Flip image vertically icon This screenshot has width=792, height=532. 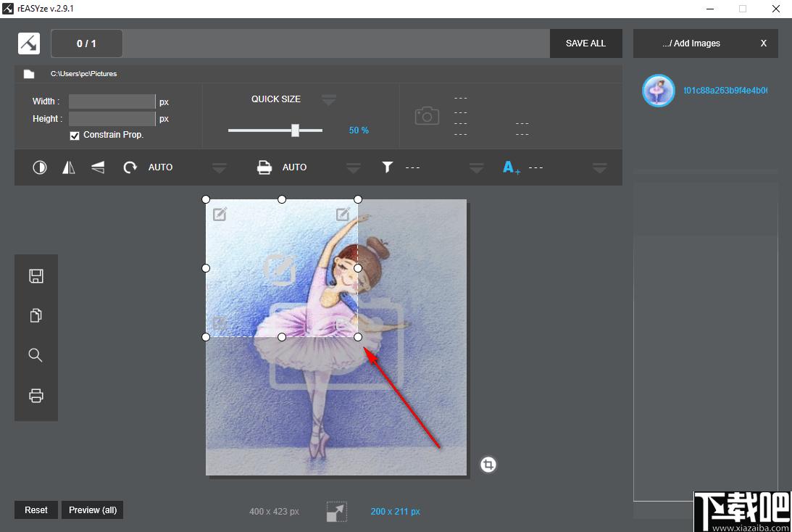pos(98,167)
